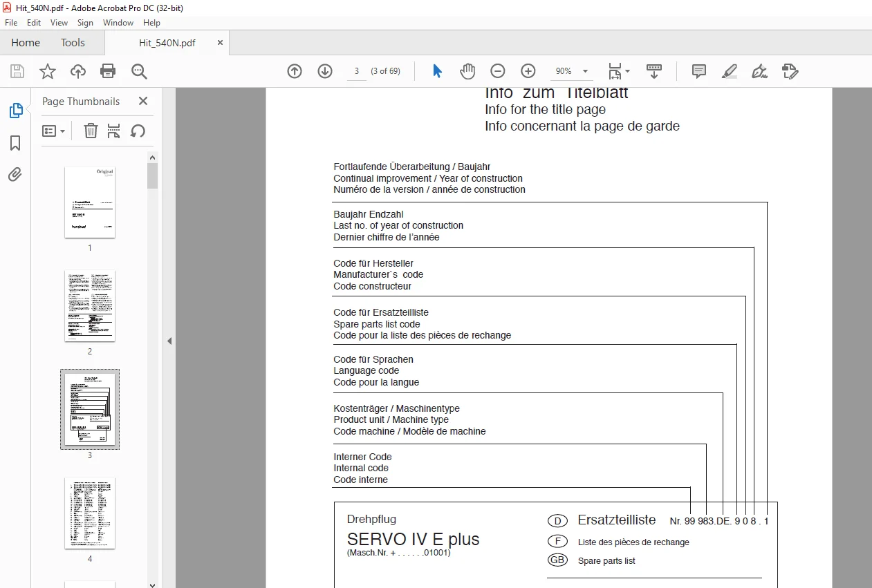Activate the Hand pan tool
The height and width of the screenshot is (588, 872).
tap(468, 71)
